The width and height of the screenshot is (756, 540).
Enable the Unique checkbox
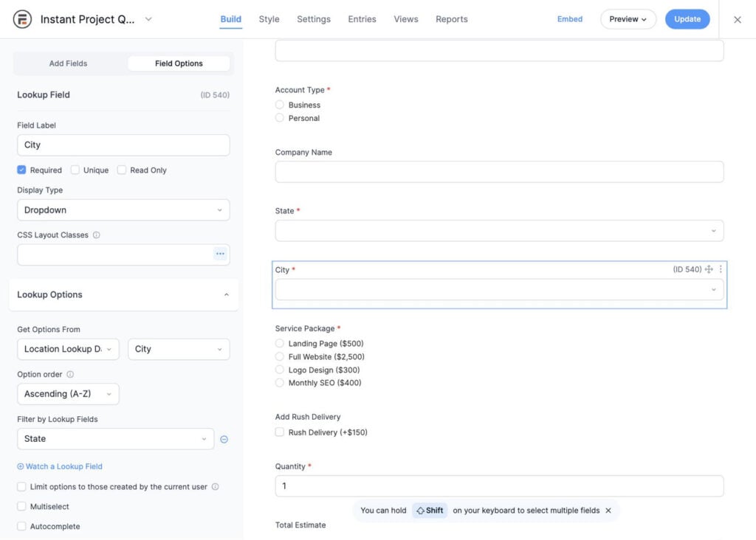point(75,170)
